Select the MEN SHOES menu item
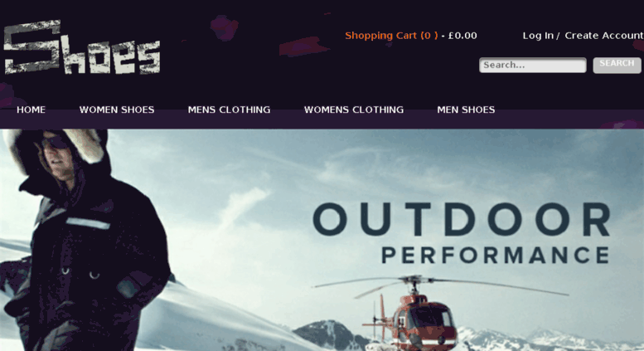This screenshot has width=644, height=351. click(466, 110)
